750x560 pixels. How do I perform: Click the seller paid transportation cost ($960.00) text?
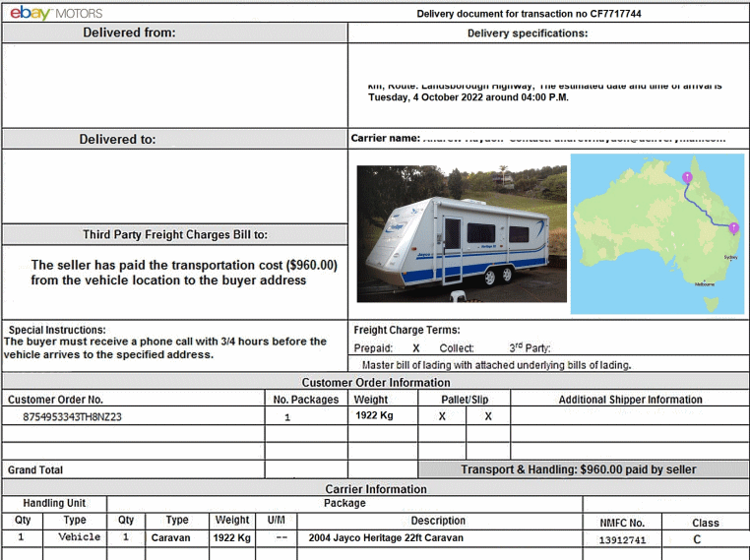pos(184,273)
